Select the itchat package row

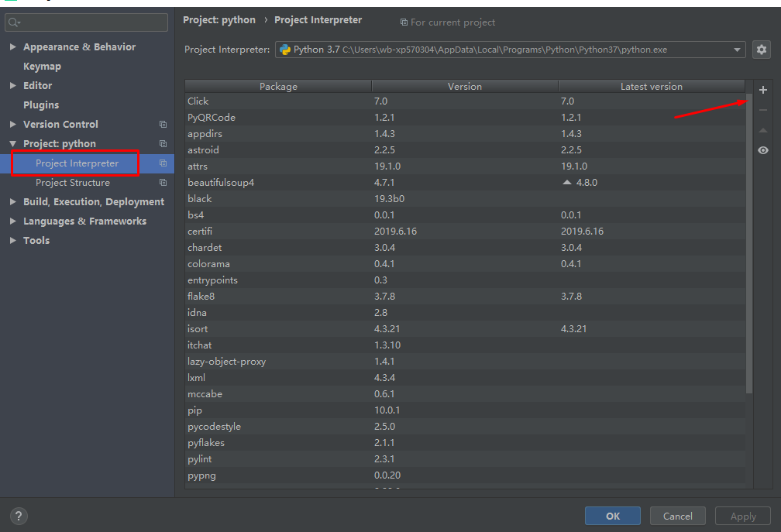[x=465, y=345]
